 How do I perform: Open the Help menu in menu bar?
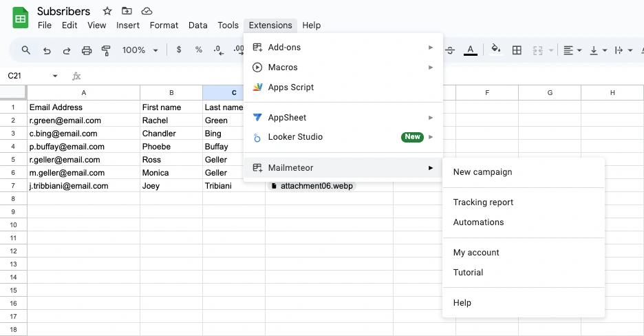click(311, 25)
